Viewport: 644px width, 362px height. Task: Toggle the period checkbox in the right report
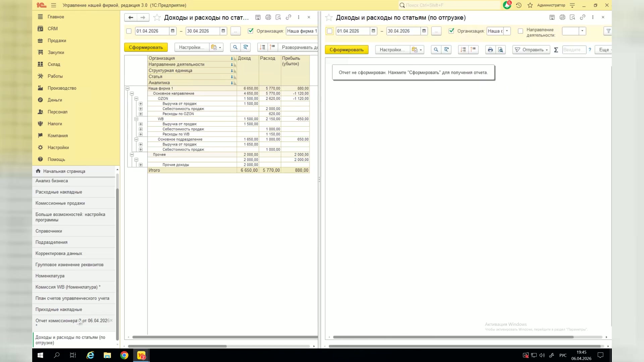pos(330,31)
